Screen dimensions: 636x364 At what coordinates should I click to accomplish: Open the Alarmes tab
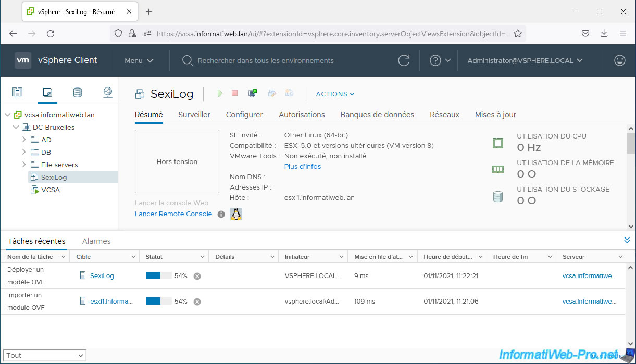tap(96, 241)
